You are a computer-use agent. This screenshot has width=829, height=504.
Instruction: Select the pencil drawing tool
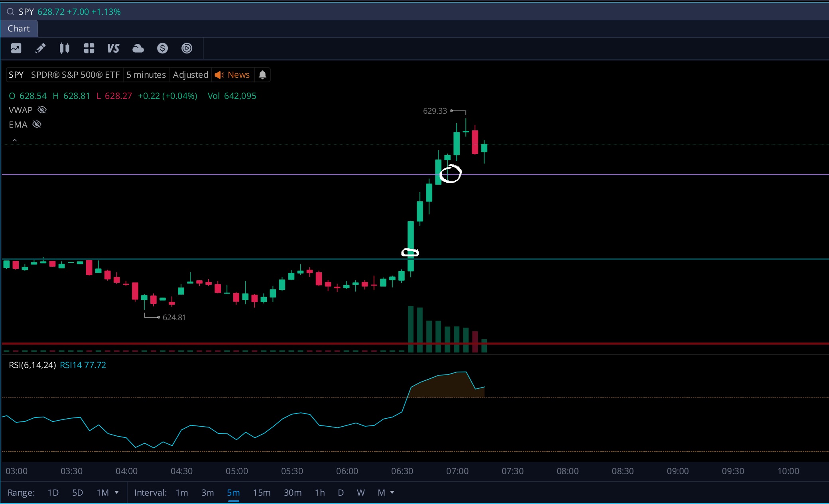[40, 48]
